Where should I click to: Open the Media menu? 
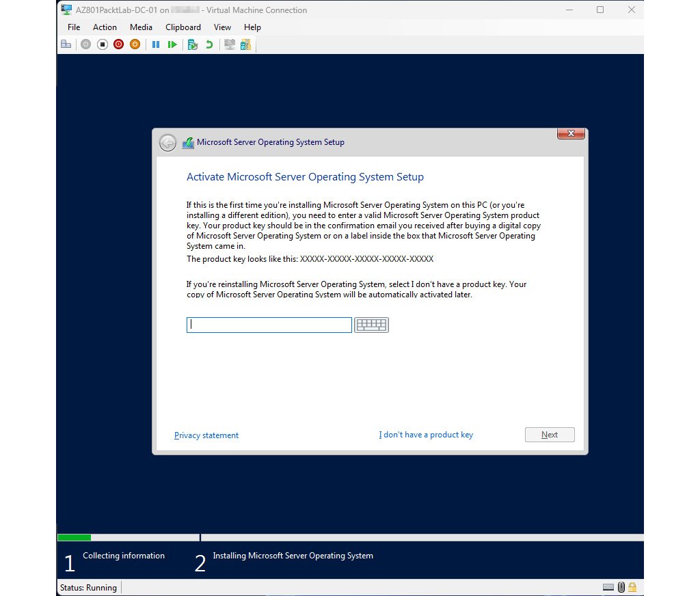pyautogui.click(x=141, y=27)
